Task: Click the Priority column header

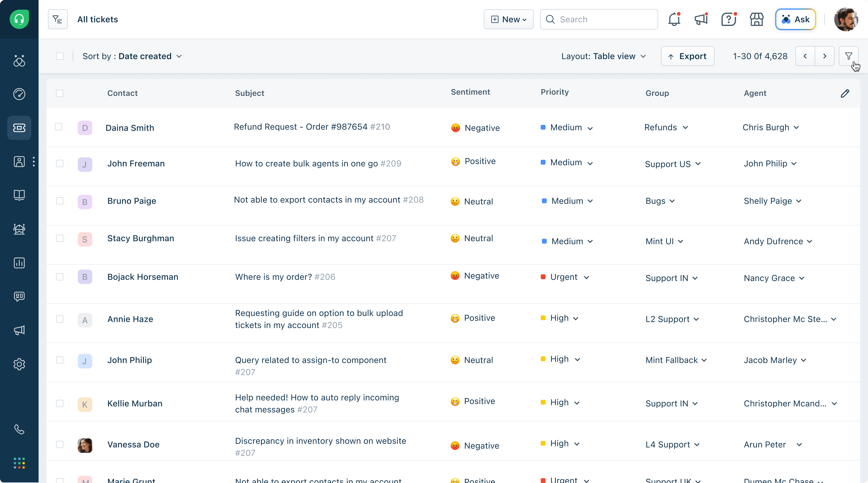Action: [555, 92]
